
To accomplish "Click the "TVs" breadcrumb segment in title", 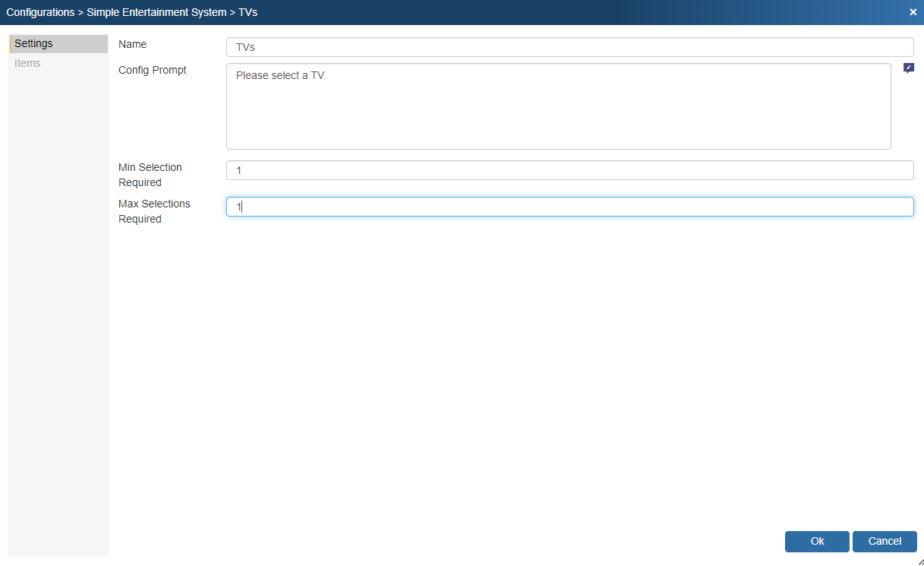I will tap(248, 12).
